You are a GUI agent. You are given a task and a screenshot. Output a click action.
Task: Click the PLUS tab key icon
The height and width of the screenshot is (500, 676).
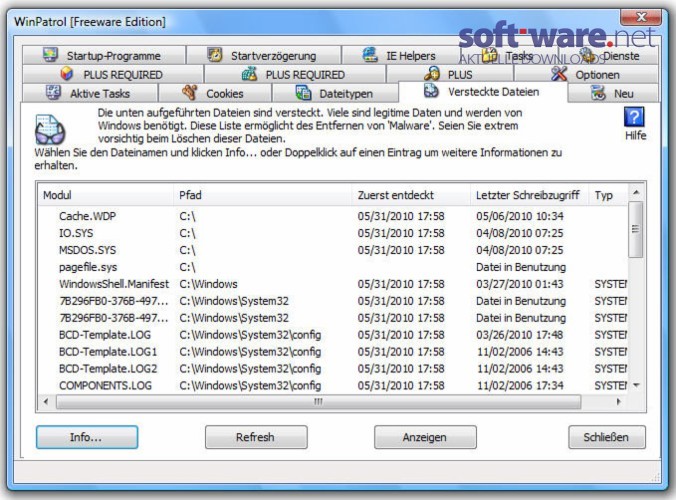[432, 74]
